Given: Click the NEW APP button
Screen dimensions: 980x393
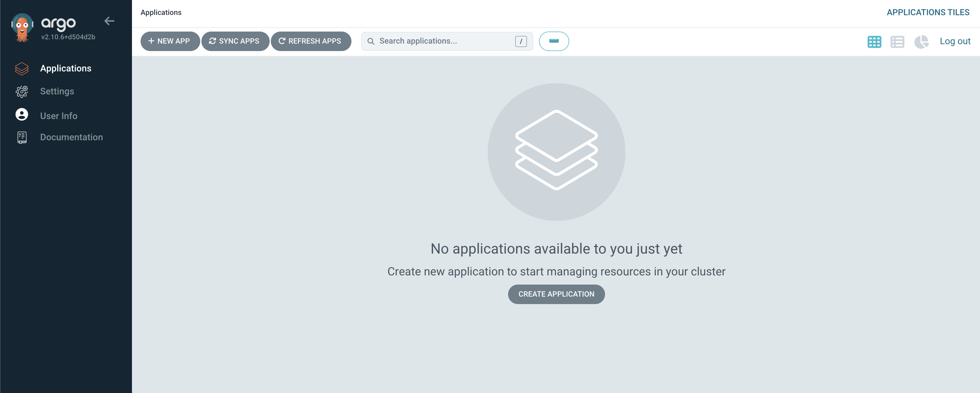Looking at the screenshot, I should 170,41.
